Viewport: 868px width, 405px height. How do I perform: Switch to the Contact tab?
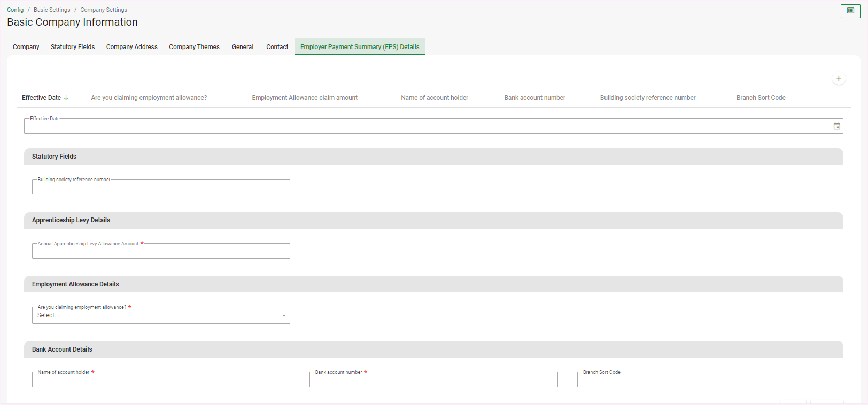click(277, 47)
